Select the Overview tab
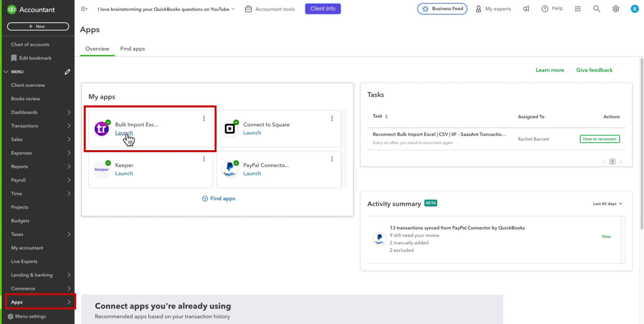This screenshot has width=644, height=324. (97, 49)
